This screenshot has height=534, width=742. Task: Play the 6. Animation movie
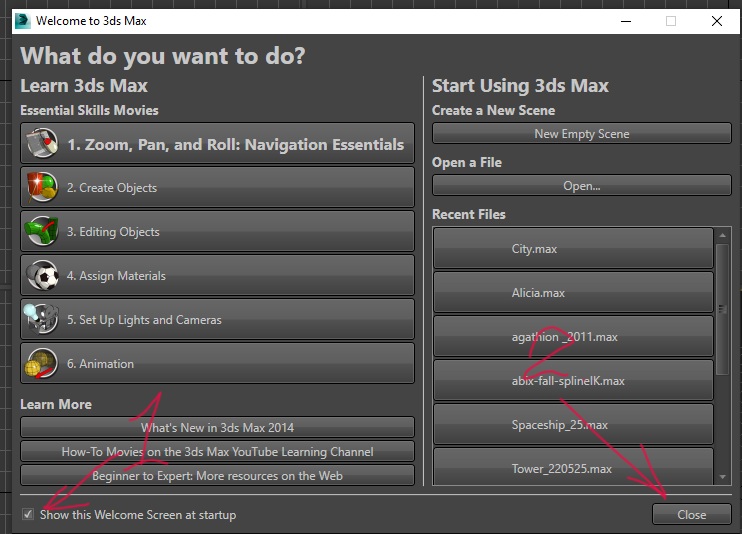(x=217, y=364)
